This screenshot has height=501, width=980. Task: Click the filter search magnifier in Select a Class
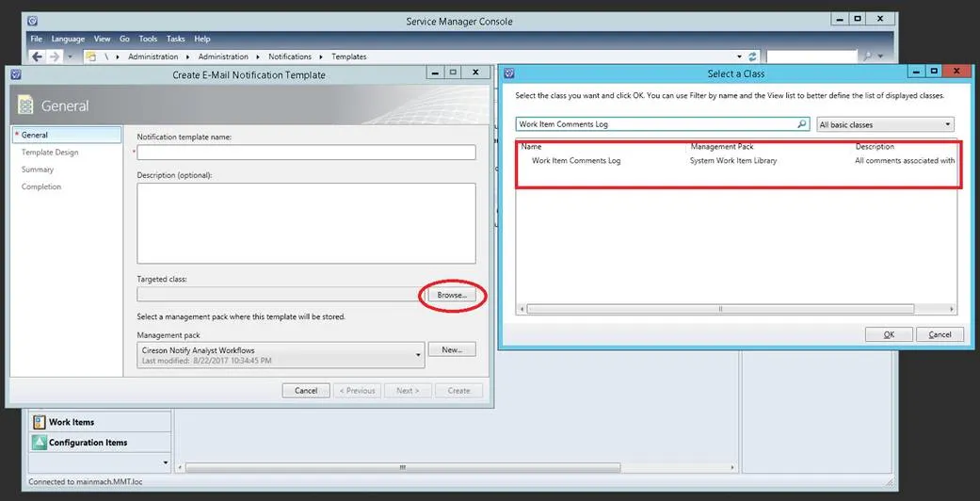click(802, 124)
